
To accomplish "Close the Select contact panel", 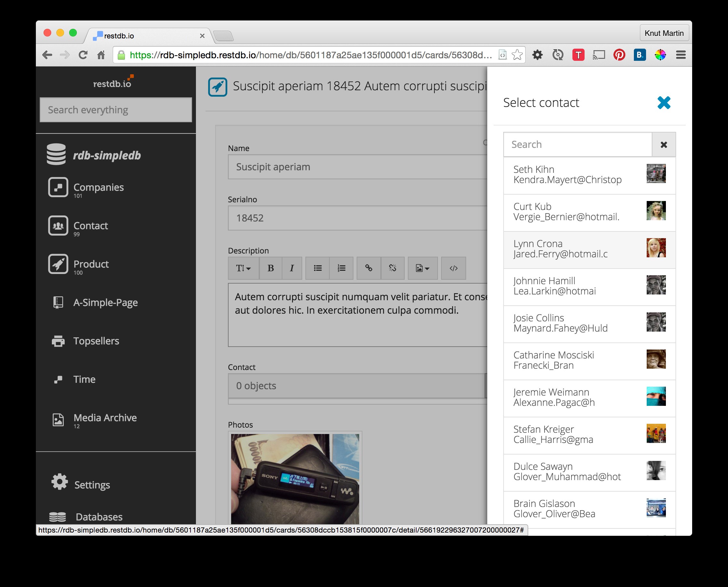I will 664,102.
